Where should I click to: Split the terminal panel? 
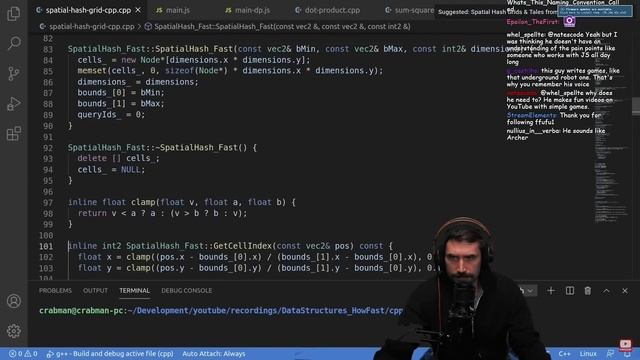click(569, 291)
